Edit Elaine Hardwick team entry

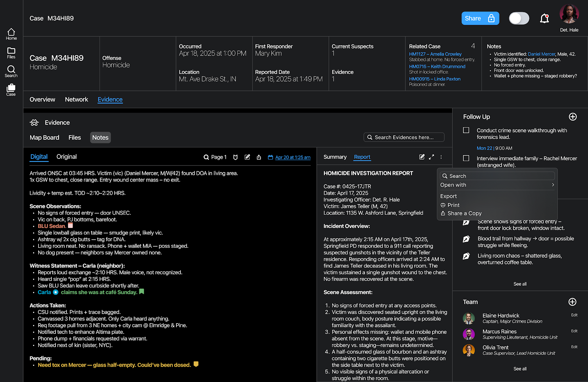click(574, 315)
